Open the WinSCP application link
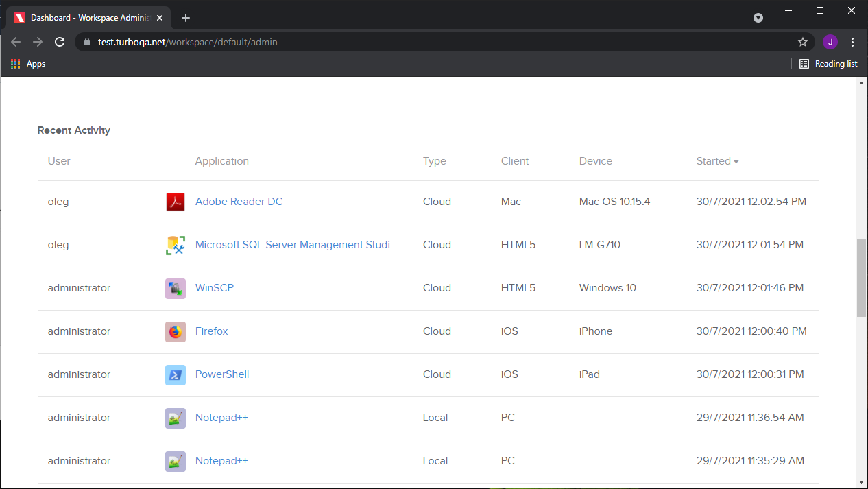This screenshot has width=868, height=489. pos(214,288)
